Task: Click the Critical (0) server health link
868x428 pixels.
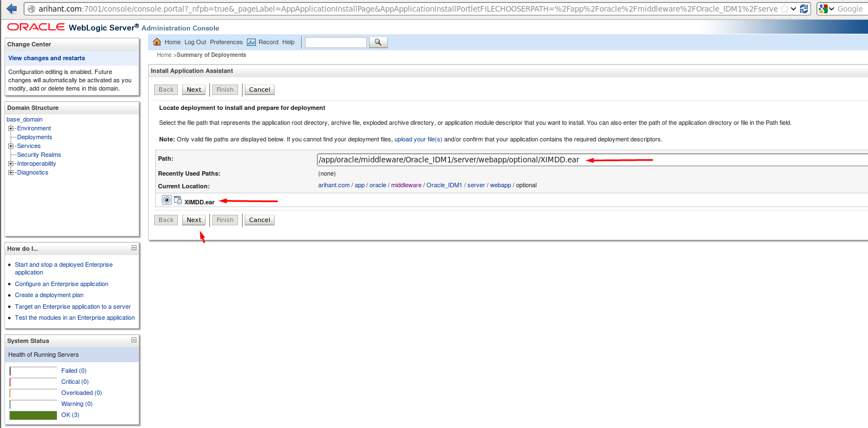Action: (x=75, y=382)
